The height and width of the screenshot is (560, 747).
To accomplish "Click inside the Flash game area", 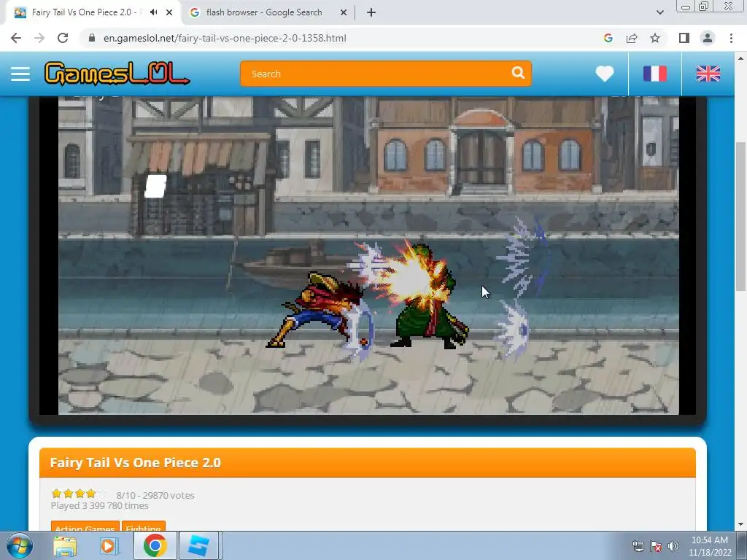I will [x=368, y=255].
